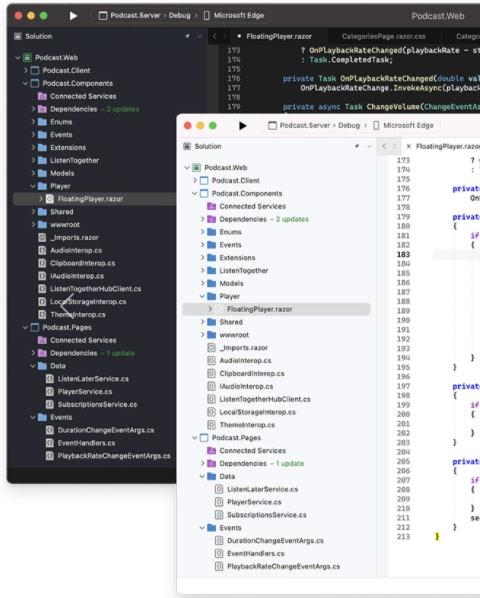
Task: Select Connected Services under Podcast.Components, light window
Action: [252, 206]
